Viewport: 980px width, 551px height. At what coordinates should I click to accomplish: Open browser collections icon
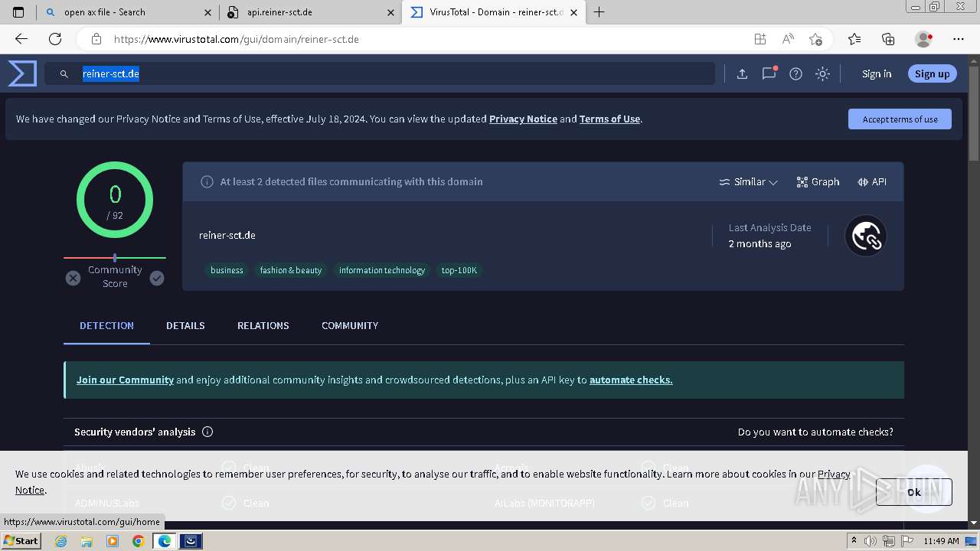point(888,39)
